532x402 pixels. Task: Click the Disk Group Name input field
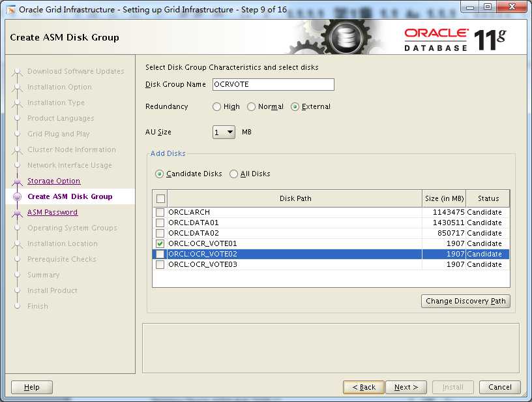[273, 85]
